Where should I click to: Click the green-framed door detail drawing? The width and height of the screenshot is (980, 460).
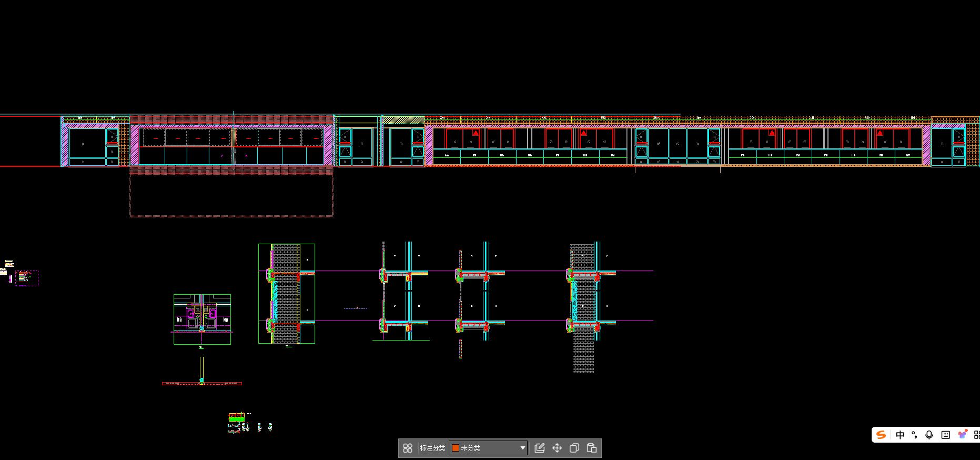[202, 319]
